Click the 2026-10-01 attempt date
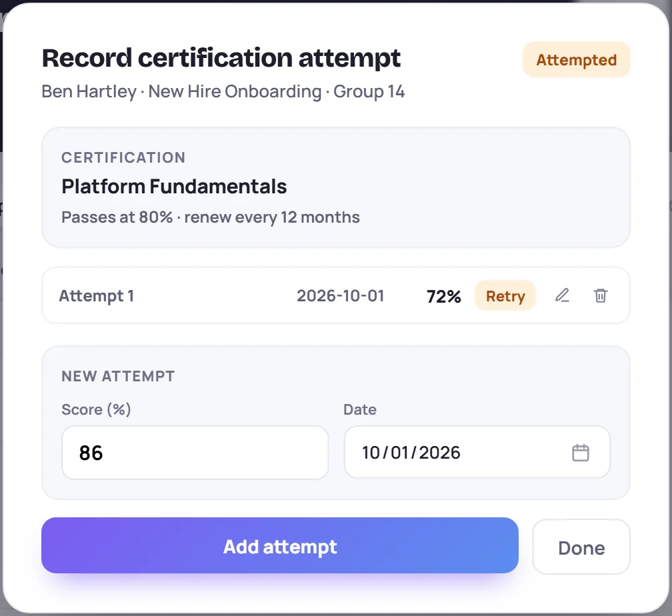This screenshot has width=672, height=616. click(x=340, y=296)
